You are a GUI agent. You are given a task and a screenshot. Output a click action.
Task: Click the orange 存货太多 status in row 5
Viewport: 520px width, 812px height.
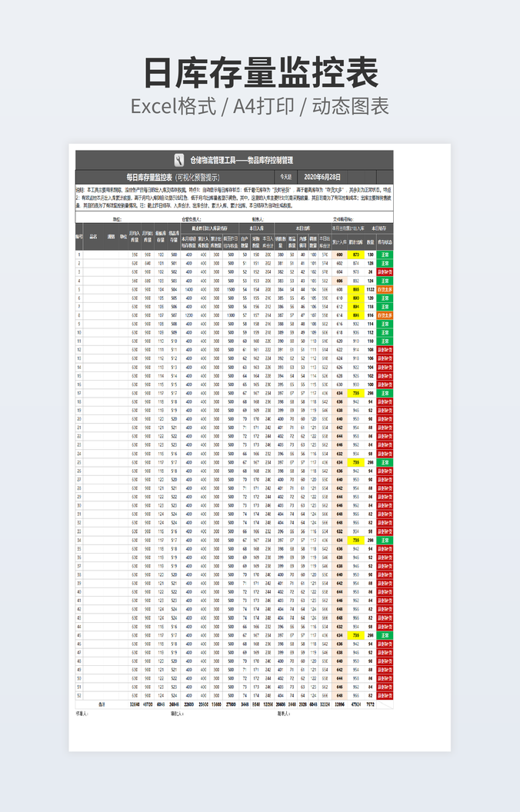[385, 289]
